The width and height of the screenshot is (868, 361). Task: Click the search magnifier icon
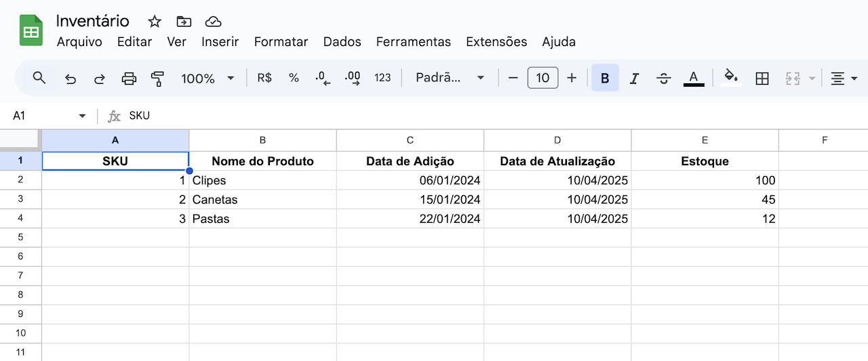[39, 78]
